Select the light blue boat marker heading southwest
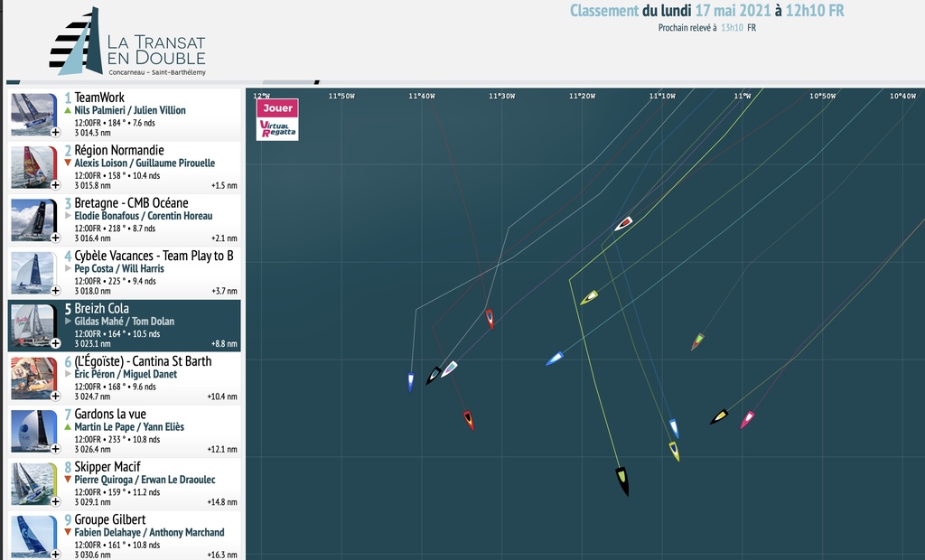Screen dimensions: 925x560 [555, 359]
